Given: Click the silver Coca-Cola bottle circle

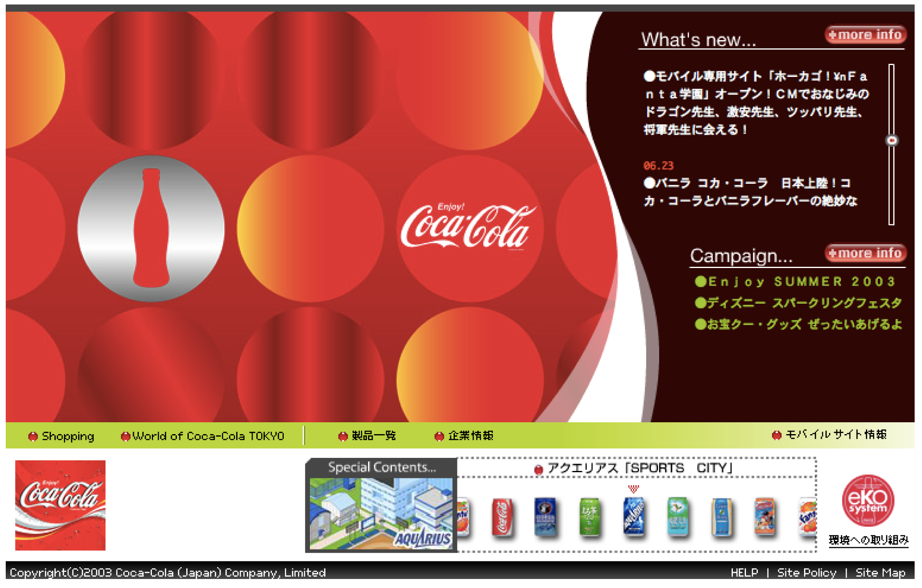Looking at the screenshot, I should (x=151, y=228).
